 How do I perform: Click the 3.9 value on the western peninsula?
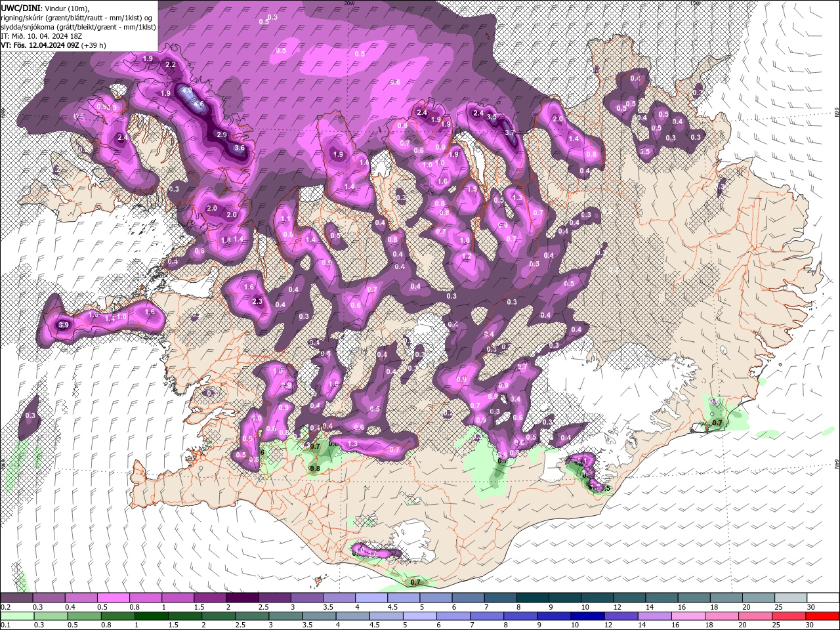[x=64, y=325]
